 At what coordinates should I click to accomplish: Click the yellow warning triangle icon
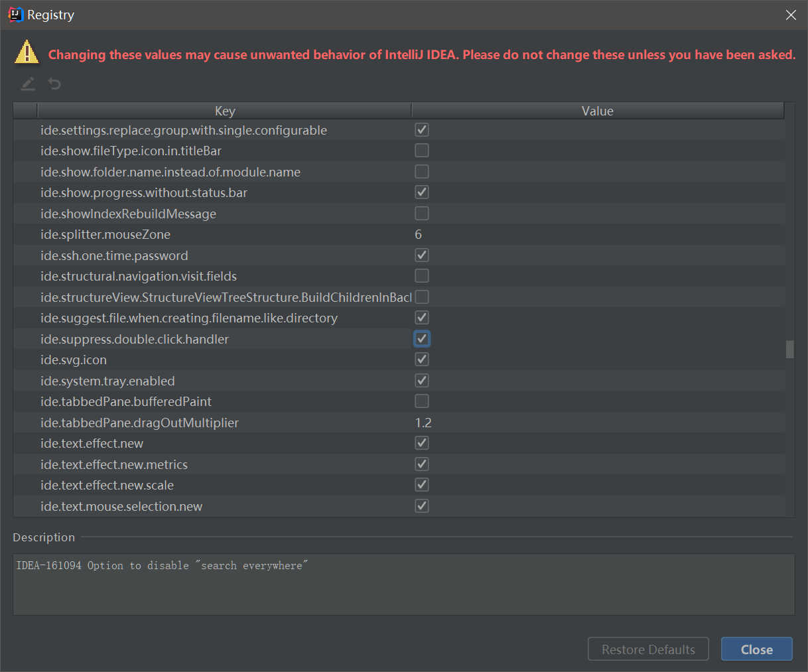27,52
